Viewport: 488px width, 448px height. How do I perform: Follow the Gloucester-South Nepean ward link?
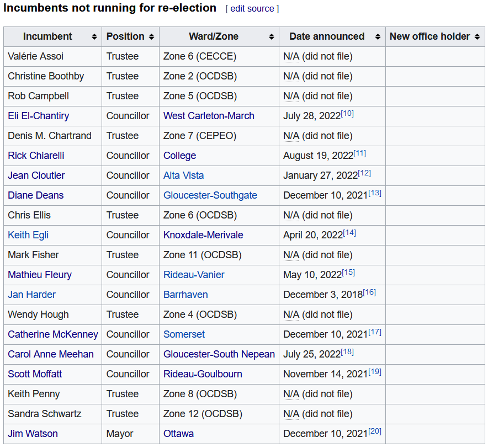coord(219,354)
